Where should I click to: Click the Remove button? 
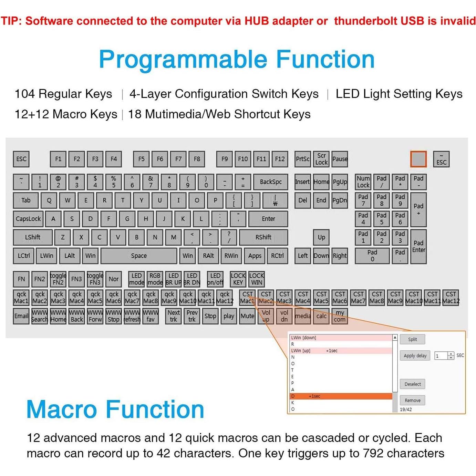tap(413, 400)
